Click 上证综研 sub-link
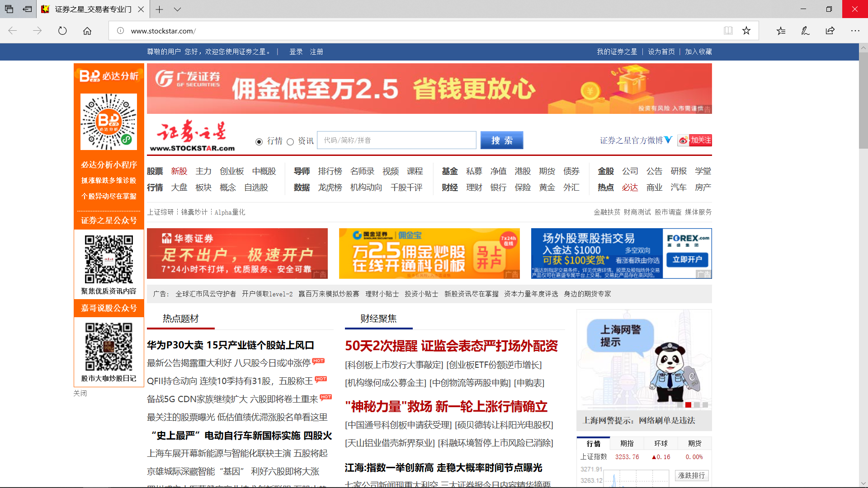The height and width of the screenshot is (488, 868). [160, 212]
